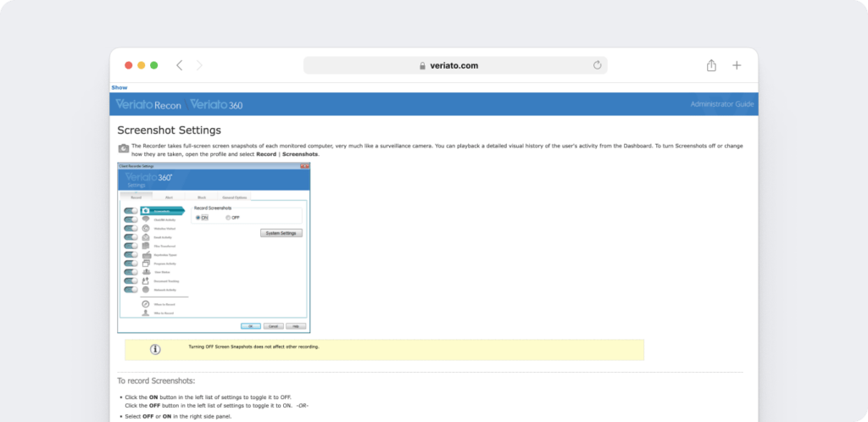
Task: Click the 'Turning OFF Screen Snapshots' note text
Action: pos(254,347)
